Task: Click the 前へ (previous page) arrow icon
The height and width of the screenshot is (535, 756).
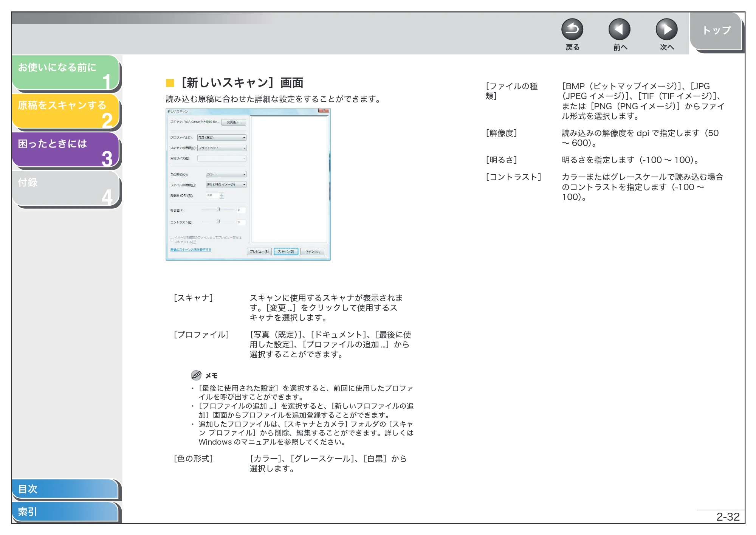Action: [x=619, y=29]
